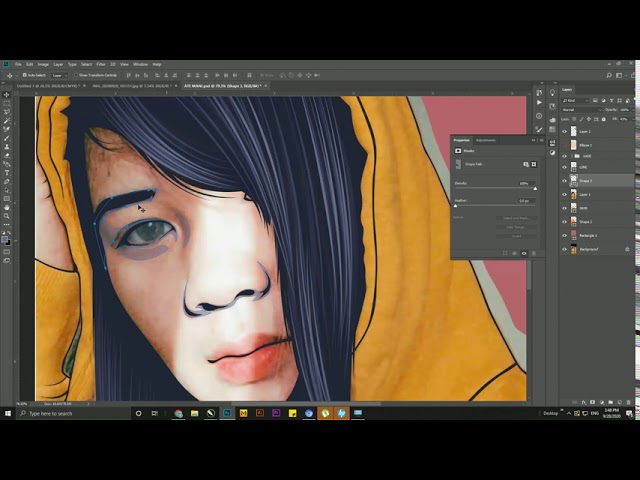
Task: Hide the Shape 3 layer
Action: click(x=564, y=181)
